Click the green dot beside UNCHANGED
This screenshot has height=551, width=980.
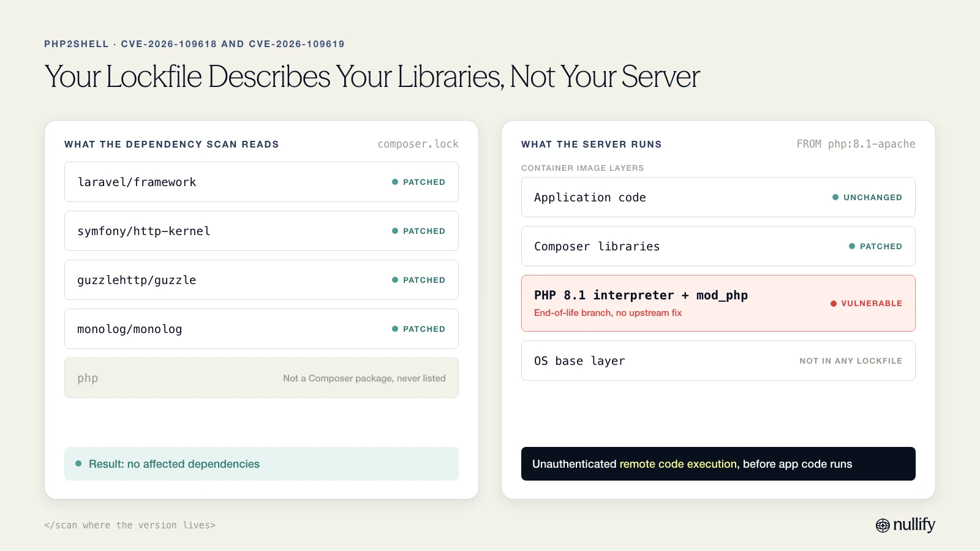pyautogui.click(x=835, y=197)
